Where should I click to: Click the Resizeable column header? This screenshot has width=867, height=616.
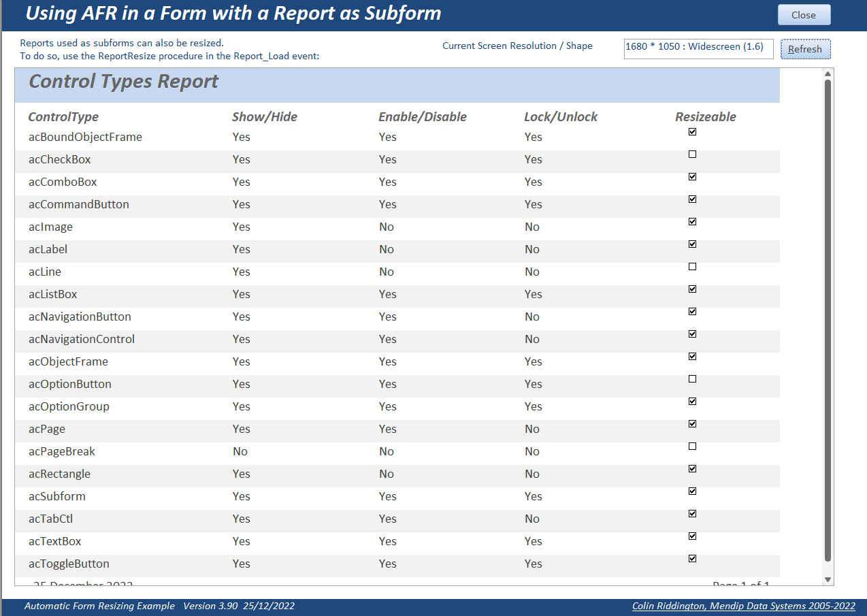[706, 117]
